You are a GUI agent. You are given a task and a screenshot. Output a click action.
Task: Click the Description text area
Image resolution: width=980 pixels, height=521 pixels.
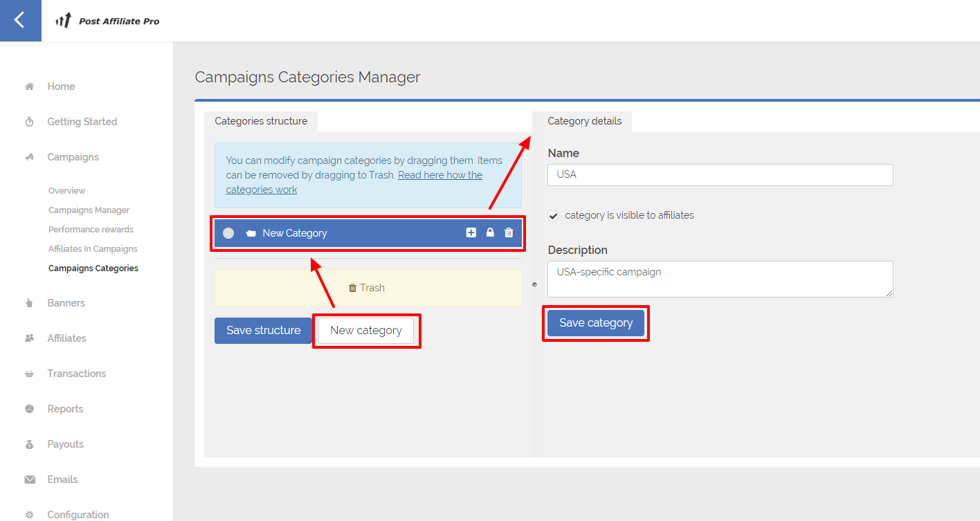(720, 279)
